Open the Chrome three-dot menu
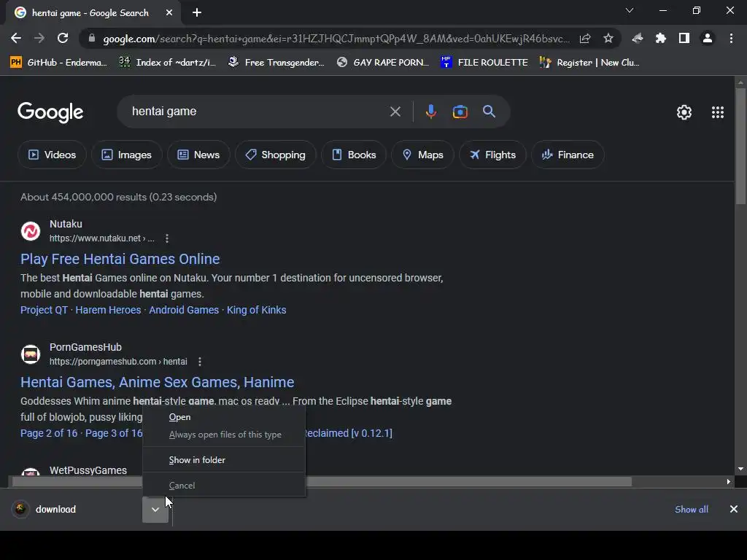Image resolution: width=747 pixels, height=560 pixels. [x=731, y=39]
